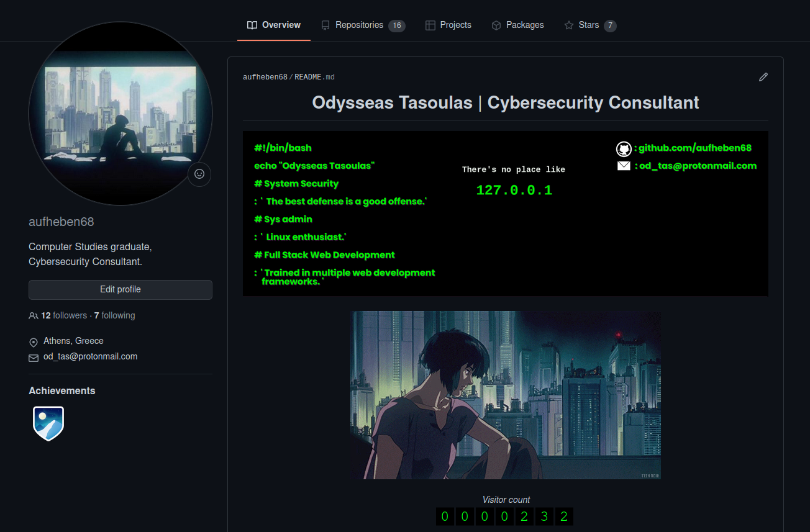This screenshot has height=532, width=810.
Task: Click the anime cityscape image in README
Action: coord(505,395)
